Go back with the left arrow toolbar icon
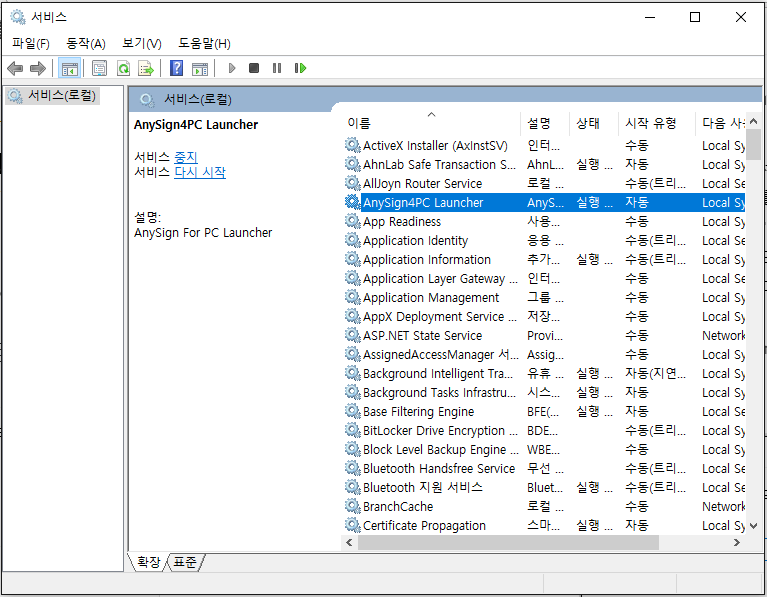This screenshot has width=767, height=597. point(16,69)
